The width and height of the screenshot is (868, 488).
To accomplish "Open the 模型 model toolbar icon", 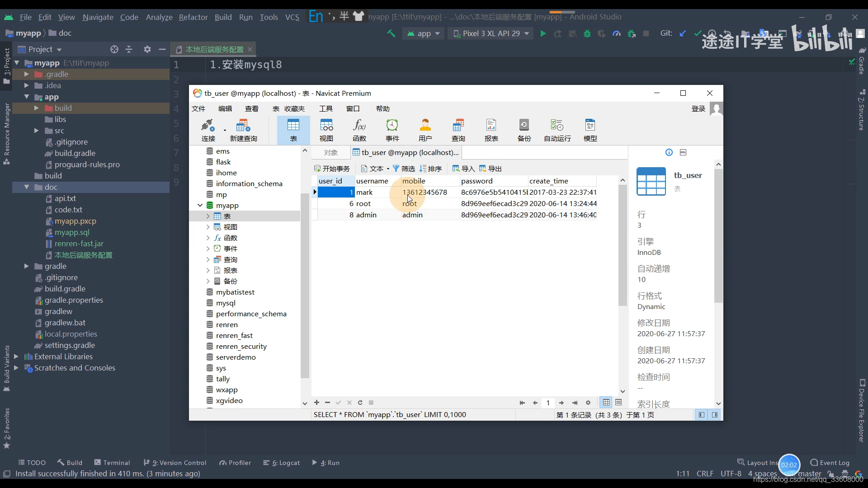I will coord(590,130).
